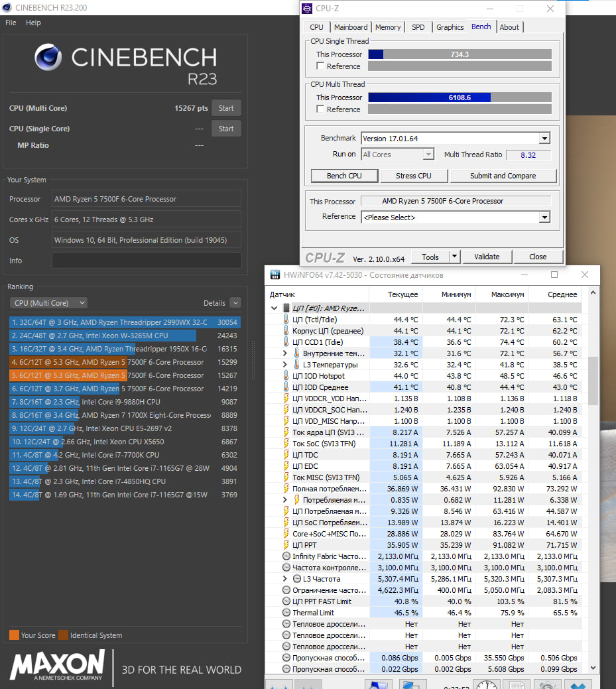Click the Info input field in Cinebench
Screen dimensions: 616x689
point(147,260)
